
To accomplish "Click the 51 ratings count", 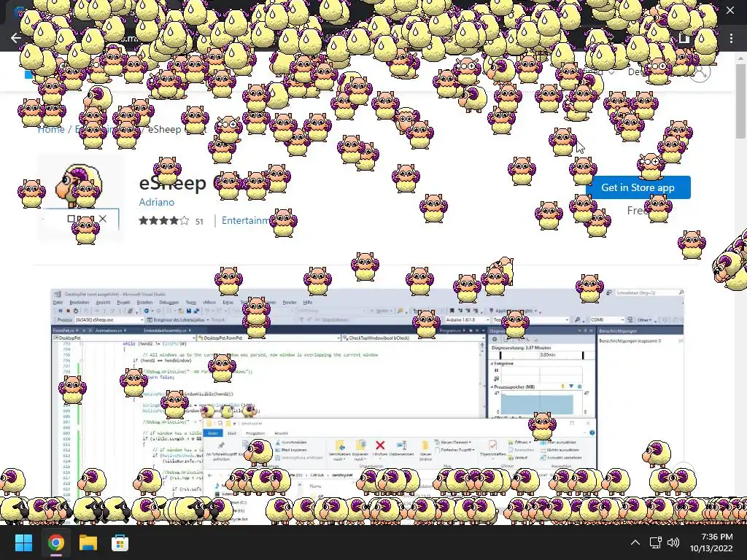I will [x=199, y=222].
